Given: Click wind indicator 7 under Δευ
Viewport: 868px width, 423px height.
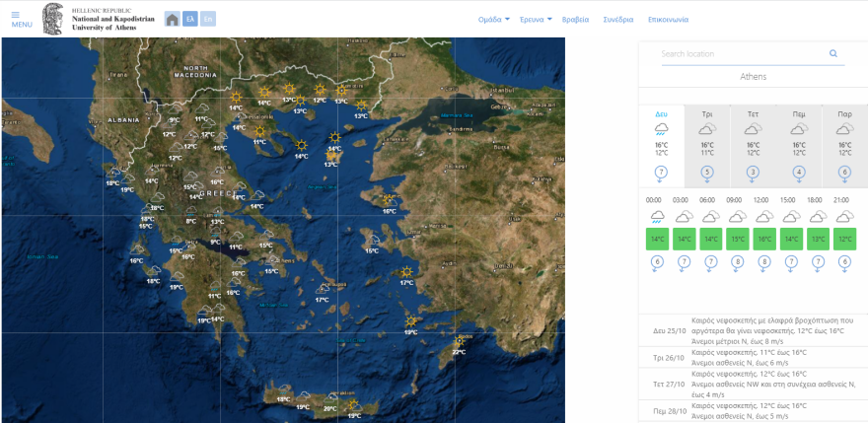Looking at the screenshot, I should (x=661, y=174).
